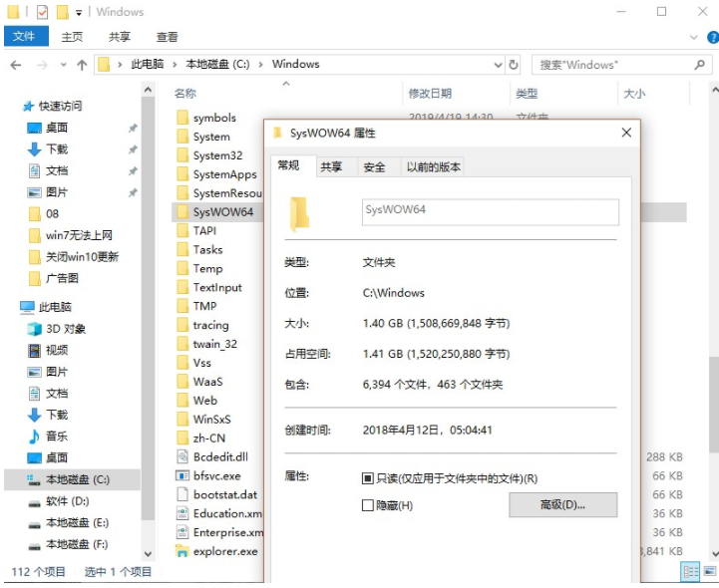Toggle the 隐藏 hidden checkbox
The height and width of the screenshot is (588, 719).
point(368,505)
